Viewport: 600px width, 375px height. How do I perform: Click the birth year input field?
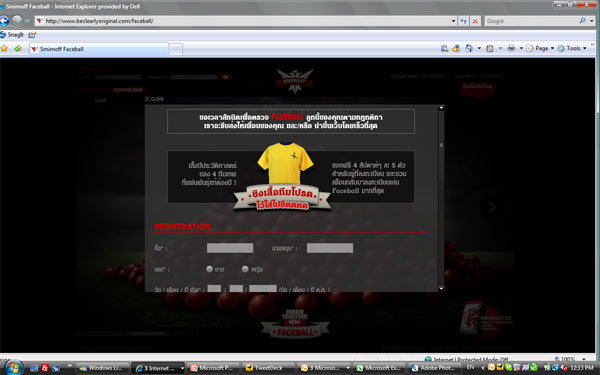[x=263, y=288]
